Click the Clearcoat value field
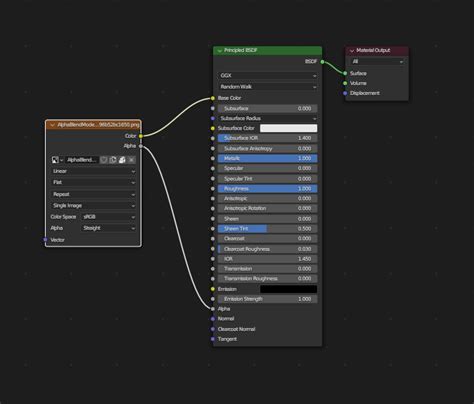 tap(268, 239)
